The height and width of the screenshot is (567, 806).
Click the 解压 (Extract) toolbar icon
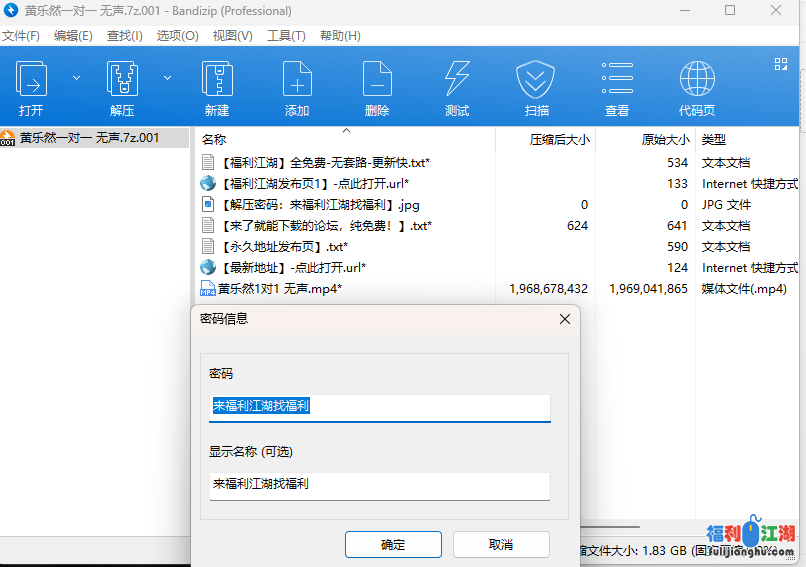tap(122, 79)
